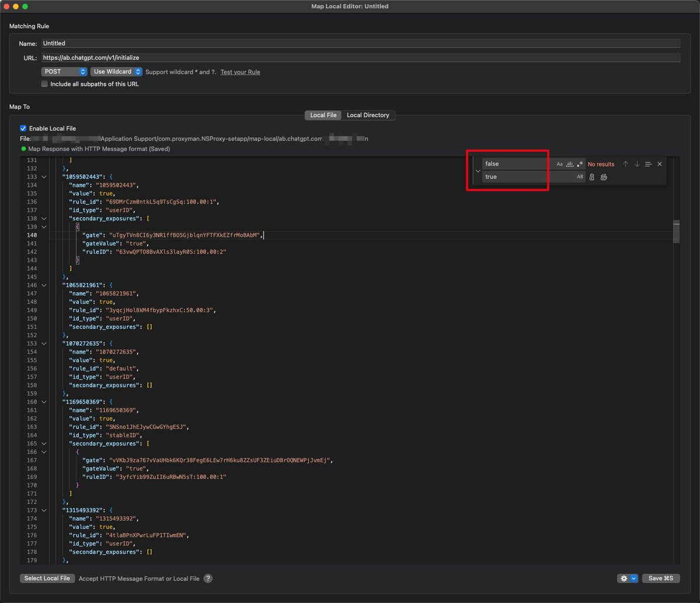Open the Test your Rule link
The width and height of the screenshot is (700, 603).
coord(240,72)
